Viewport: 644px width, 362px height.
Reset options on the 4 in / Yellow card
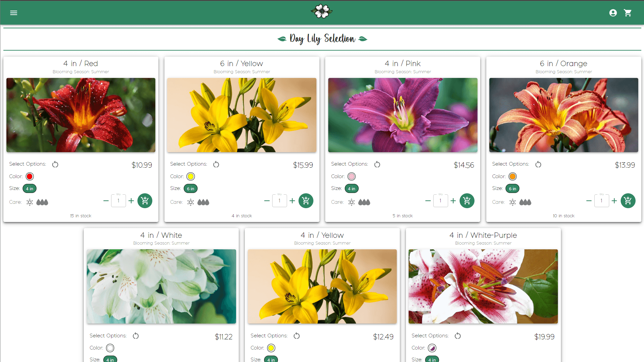click(x=297, y=336)
